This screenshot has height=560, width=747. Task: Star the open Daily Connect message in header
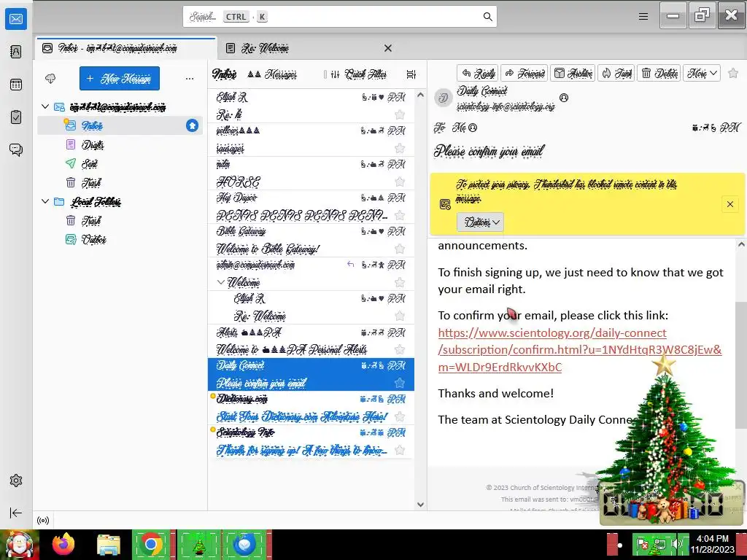[733, 74]
